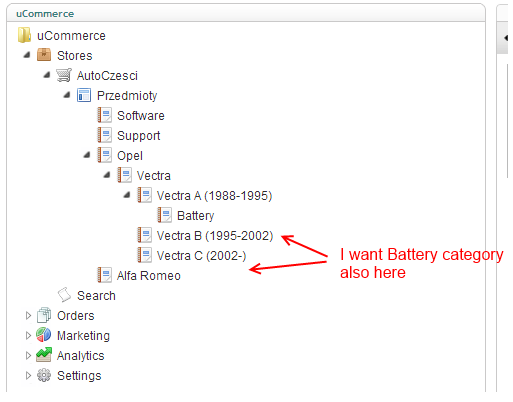
Task: Click the Analytics chart icon
Action: (x=44, y=355)
